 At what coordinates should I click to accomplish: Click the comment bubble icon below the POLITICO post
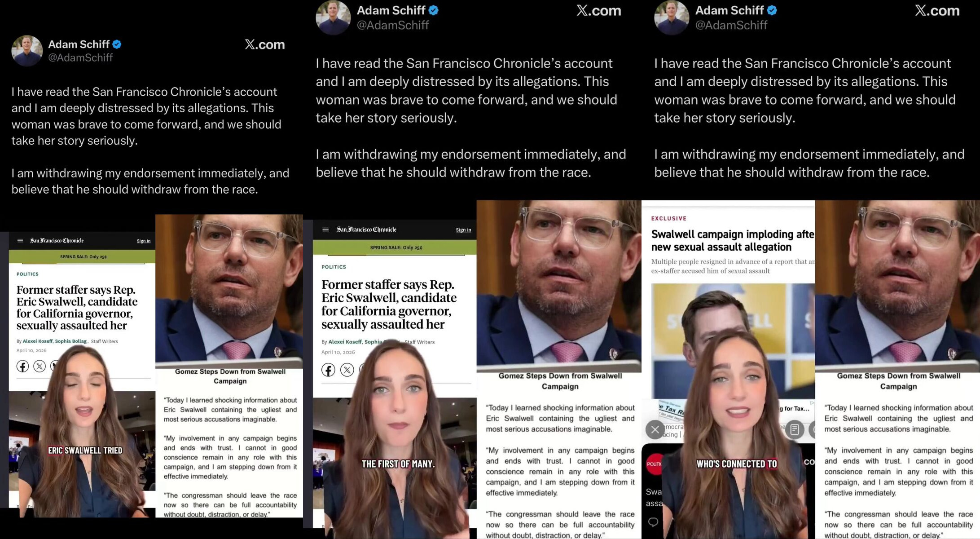pos(653,522)
